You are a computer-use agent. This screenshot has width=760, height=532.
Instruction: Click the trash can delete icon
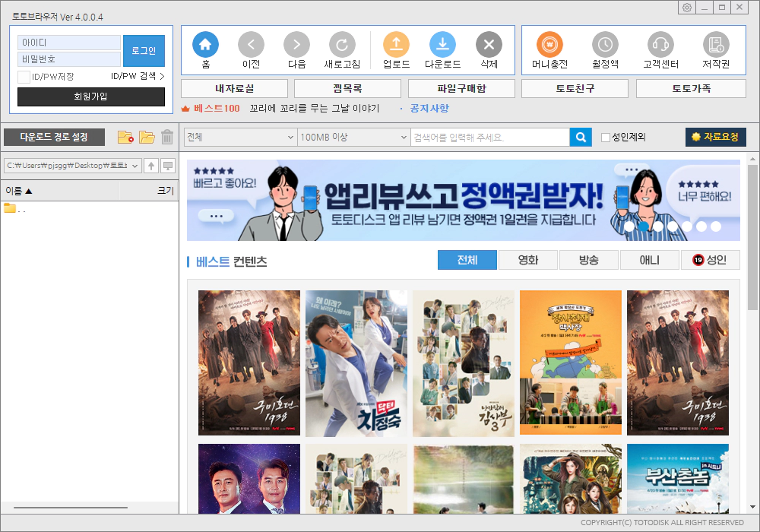point(167,137)
